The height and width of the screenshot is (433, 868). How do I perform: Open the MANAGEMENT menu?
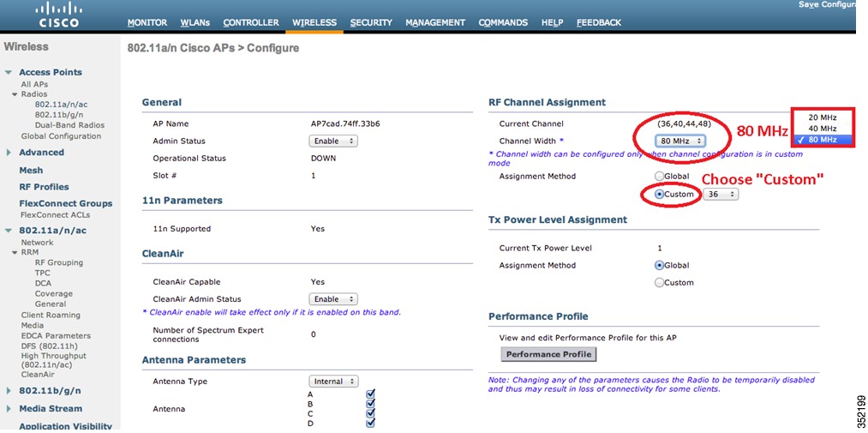[435, 22]
